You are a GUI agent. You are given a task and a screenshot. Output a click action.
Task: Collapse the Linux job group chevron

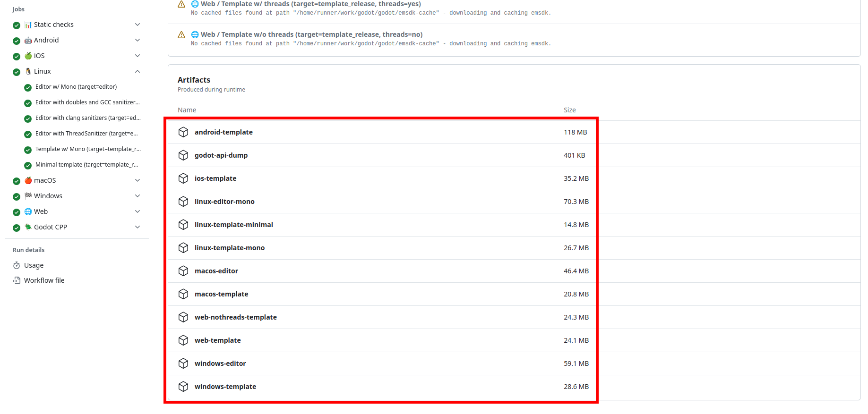pos(138,71)
